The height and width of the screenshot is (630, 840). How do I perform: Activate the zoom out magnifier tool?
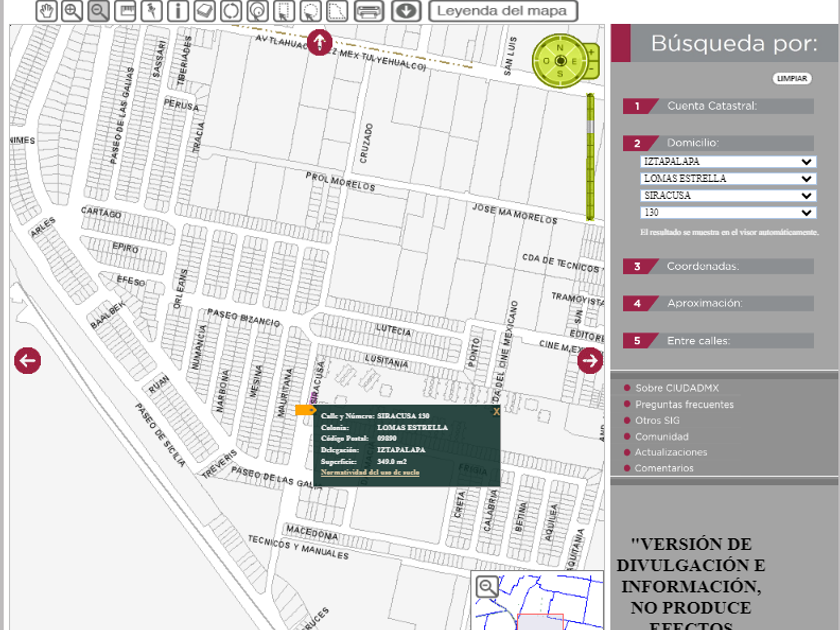(x=98, y=11)
